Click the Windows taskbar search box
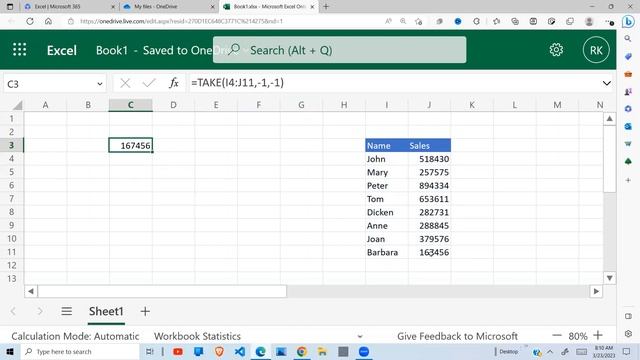The height and width of the screenshot is (360, 640). point(80,351)
